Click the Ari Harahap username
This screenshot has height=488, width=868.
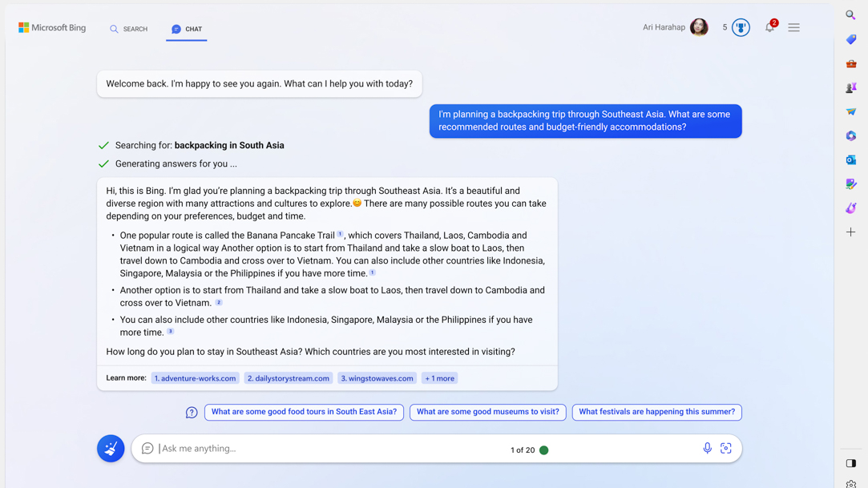[x=664, y=27]
